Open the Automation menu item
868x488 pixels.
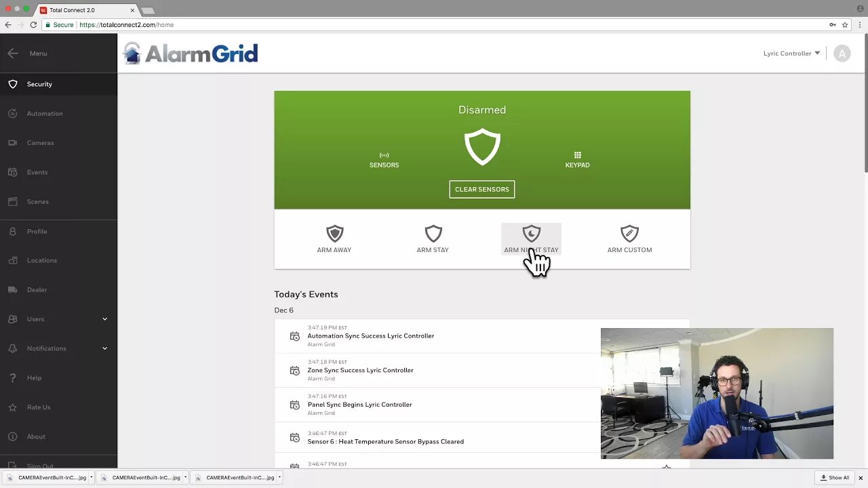(58, 114)
